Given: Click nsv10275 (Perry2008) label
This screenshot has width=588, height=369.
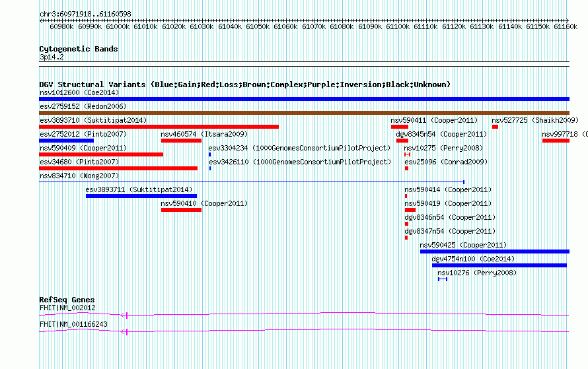Looking at the screenshot, I should [443, 148].
